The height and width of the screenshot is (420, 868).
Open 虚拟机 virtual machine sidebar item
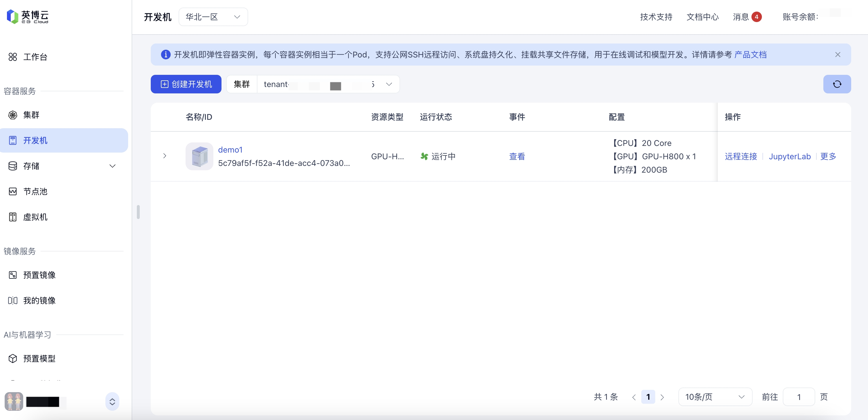[x=35, y=217]
